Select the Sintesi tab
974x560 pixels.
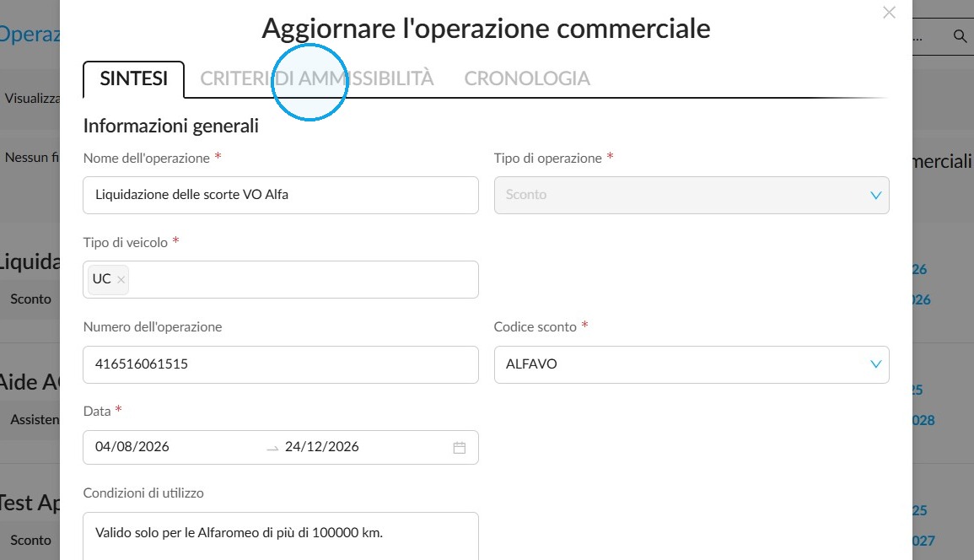(133, 79)
